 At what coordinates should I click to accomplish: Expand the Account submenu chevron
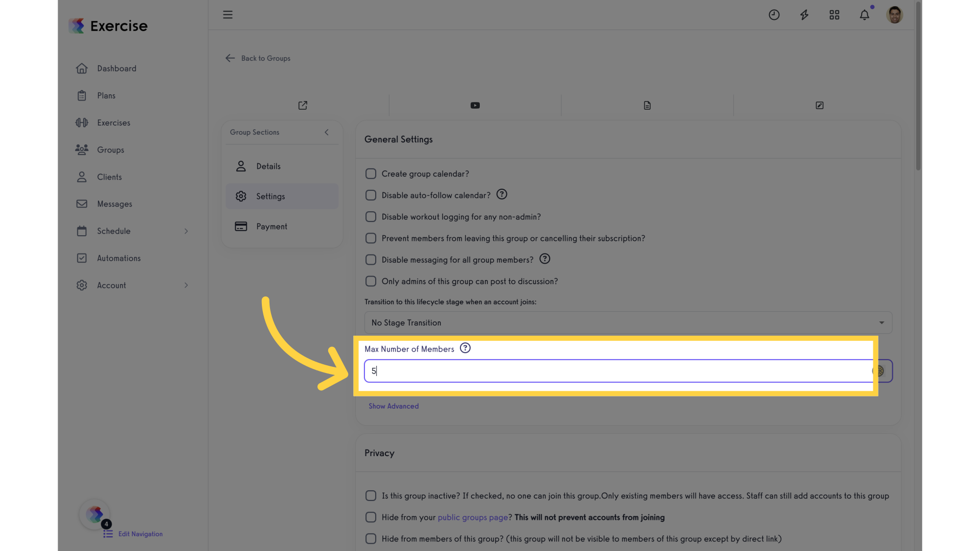click(x=186, y=285)
